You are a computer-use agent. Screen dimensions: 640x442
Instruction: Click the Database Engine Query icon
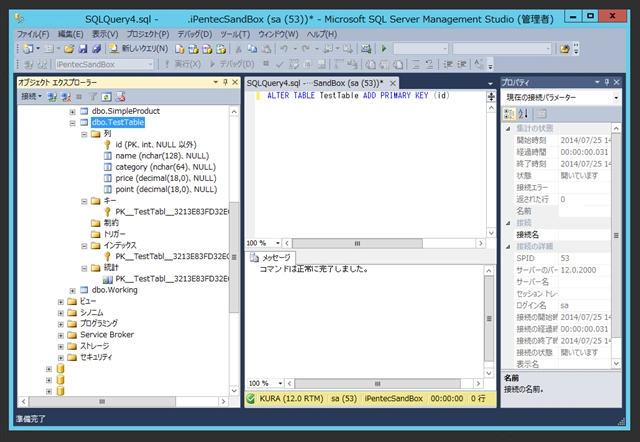click(180, 49)
